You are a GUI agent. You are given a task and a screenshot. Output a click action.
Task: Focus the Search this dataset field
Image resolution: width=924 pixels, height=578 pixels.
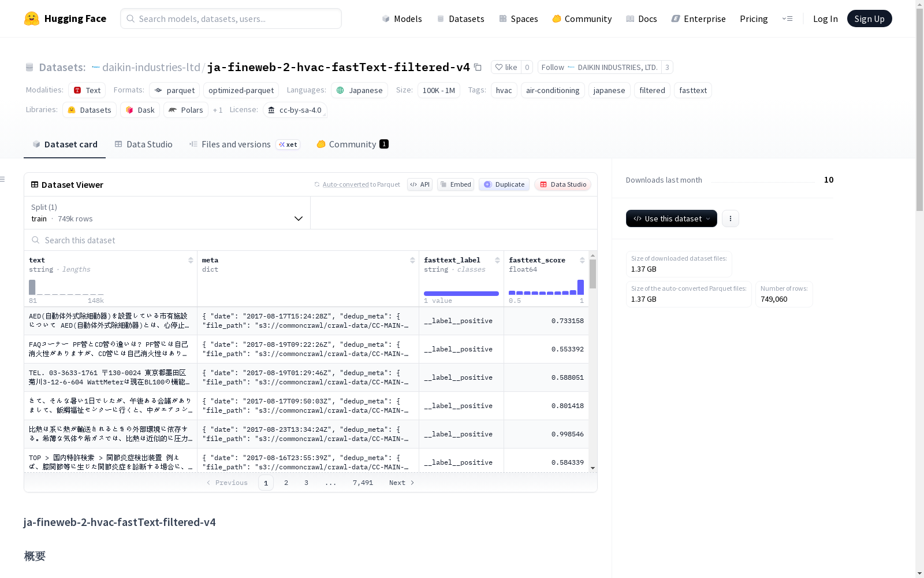[x=311, y=240]
